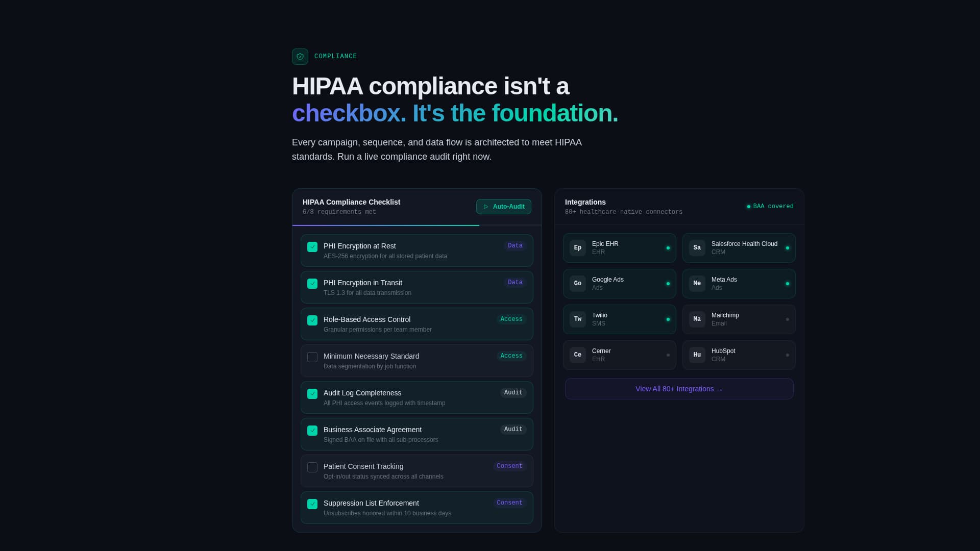Click the Google Ads integration icon
Viewport: 980px width, 551px height.
click(x=577, y=283)
